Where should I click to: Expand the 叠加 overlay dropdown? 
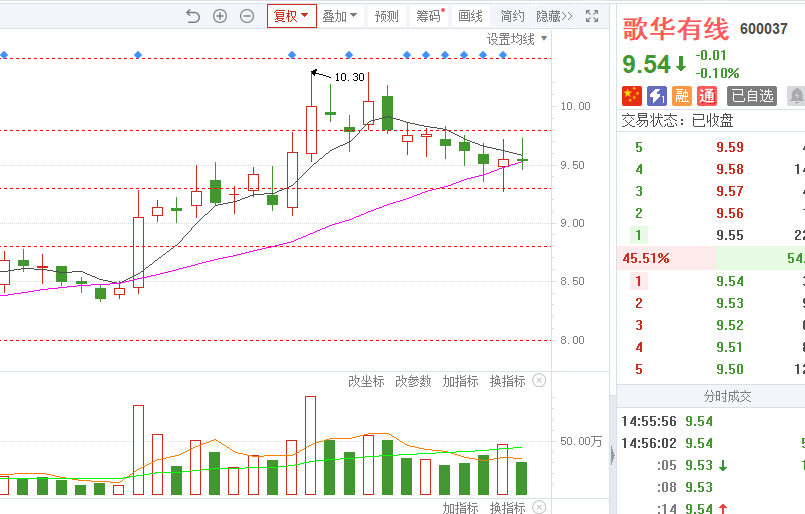coord(339,16)
